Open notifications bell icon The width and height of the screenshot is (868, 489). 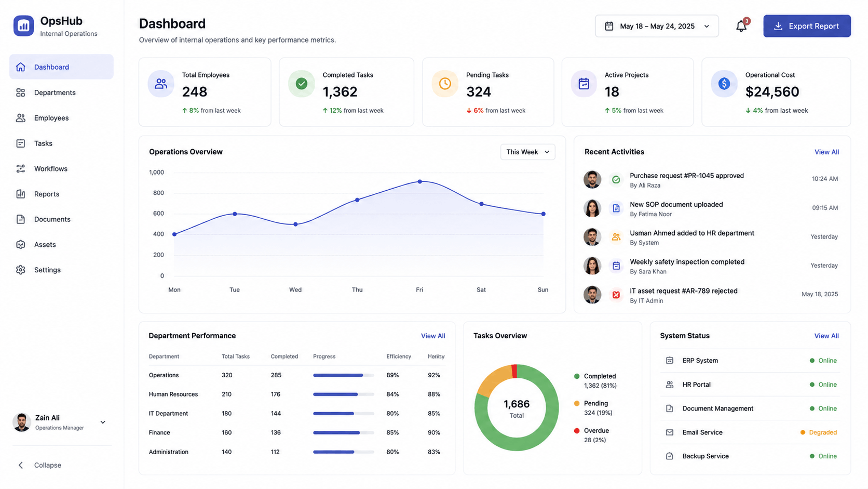point(741,26)
